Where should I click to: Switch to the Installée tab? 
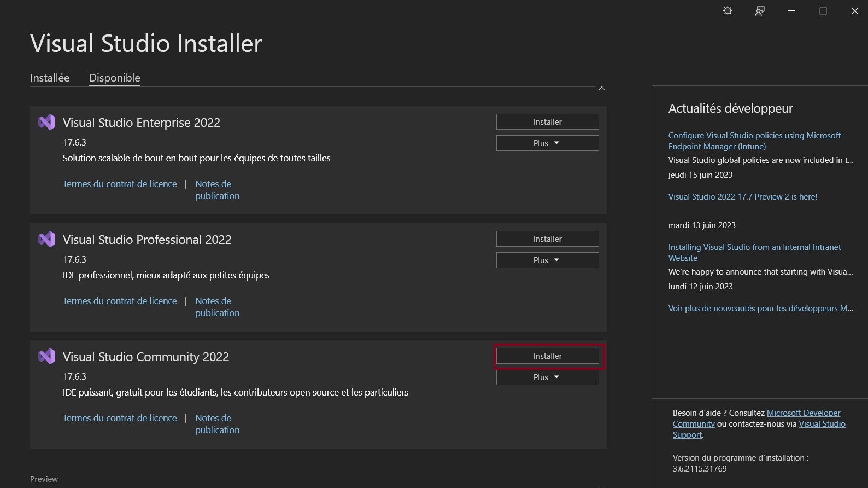50,78
